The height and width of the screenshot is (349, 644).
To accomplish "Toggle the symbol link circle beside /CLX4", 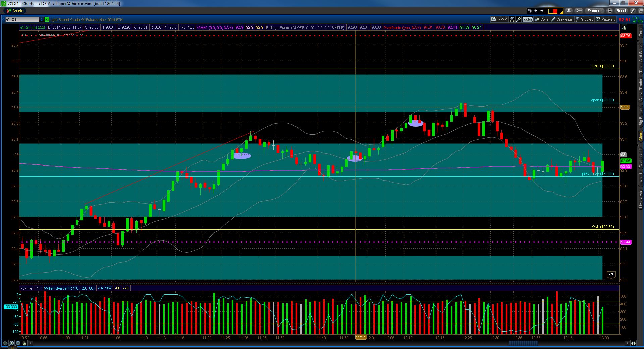I will pos(3,20).
